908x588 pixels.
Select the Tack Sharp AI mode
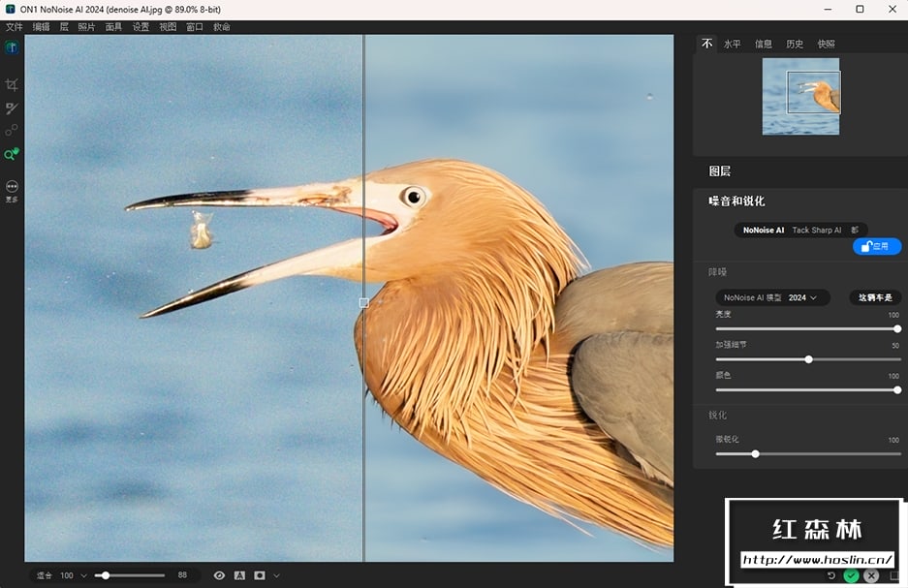click(816, 231)
